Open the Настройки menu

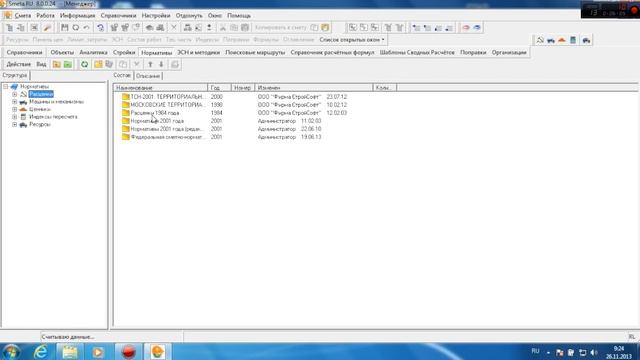(x=156, y=16)
